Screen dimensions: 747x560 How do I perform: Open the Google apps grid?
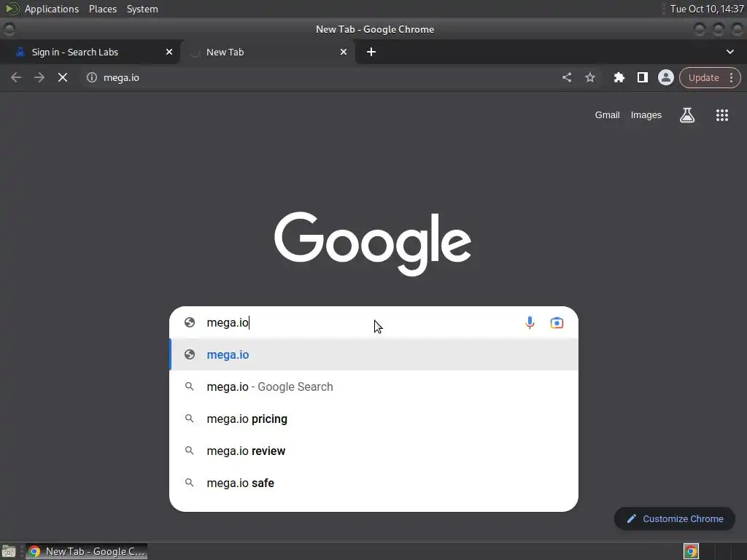tap(722, 115)
